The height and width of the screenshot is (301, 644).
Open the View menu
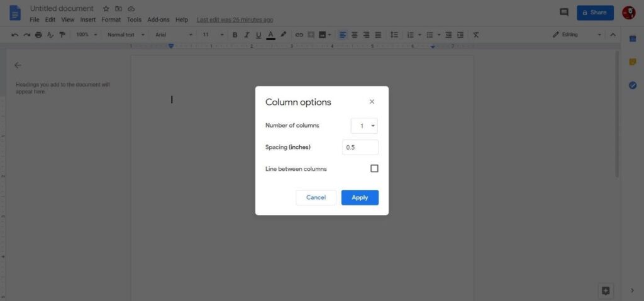pos(68,19)
